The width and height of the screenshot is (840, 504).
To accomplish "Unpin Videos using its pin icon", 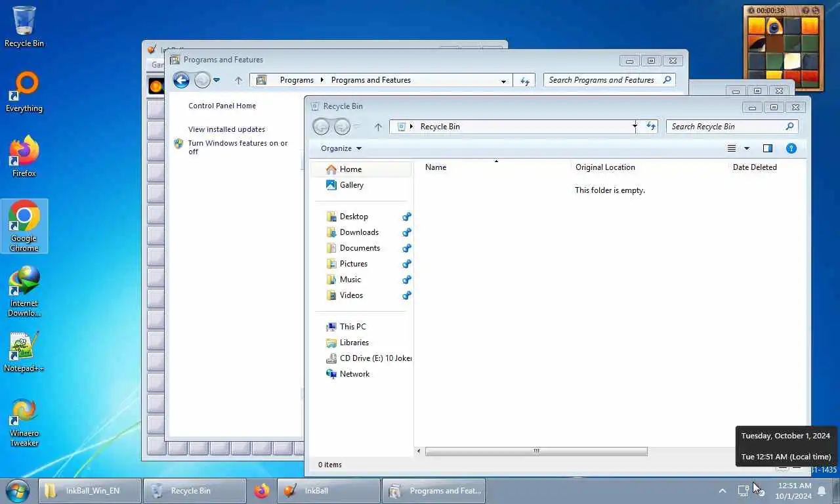I will pyautogui.click(x=407, y=295).
